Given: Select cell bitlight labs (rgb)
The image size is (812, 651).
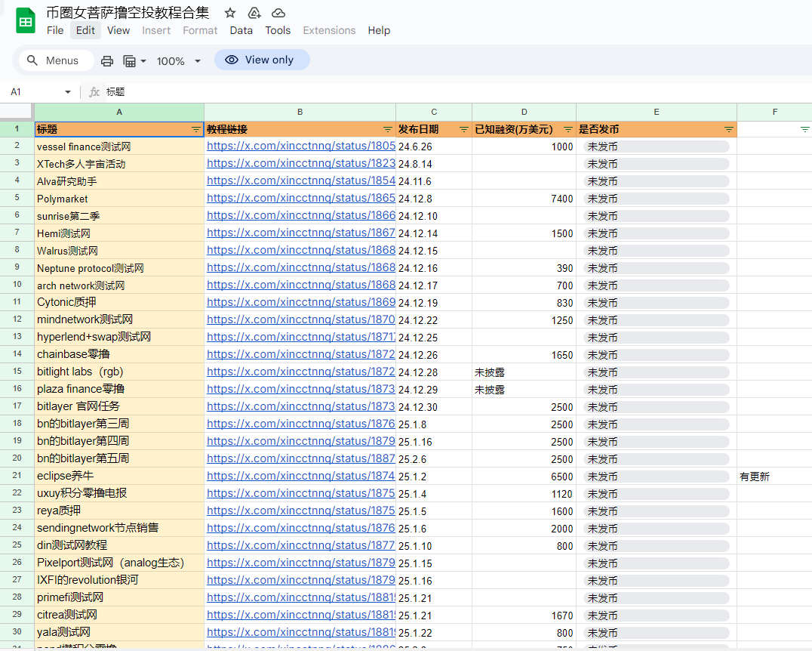Looking at the screenshot, I should pyautogui.click(x=119, y=372).
